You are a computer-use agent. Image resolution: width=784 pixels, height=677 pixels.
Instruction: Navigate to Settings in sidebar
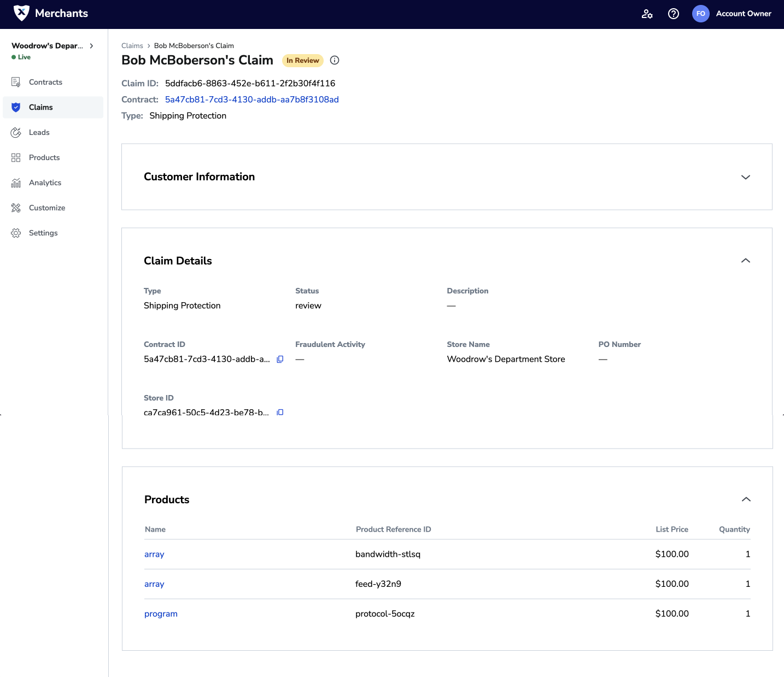[43, 233]
